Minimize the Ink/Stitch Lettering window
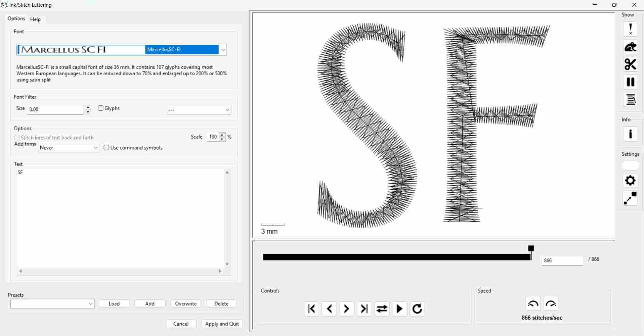 coord(595,5)
